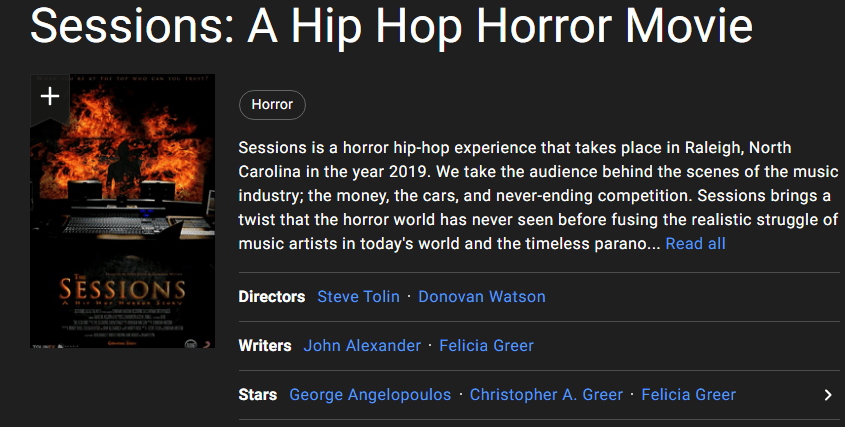
Task: Select Felicia Greer in the Stars row
Action: click(x=688, y=395)
